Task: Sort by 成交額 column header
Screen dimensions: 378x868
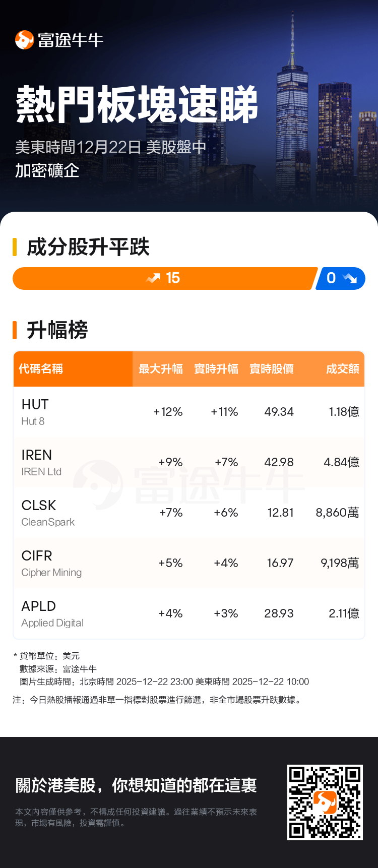Action: pyautogui.click(x=342, y=369)
